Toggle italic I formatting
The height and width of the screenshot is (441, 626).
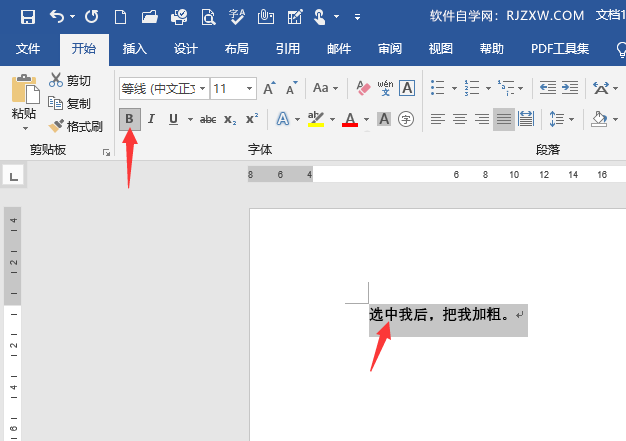151,119
